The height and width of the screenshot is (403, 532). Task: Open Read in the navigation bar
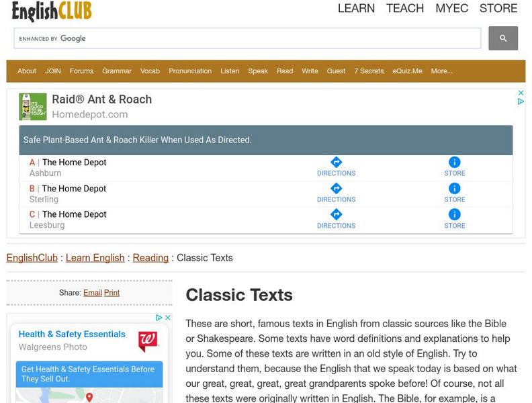click(285, 71)
